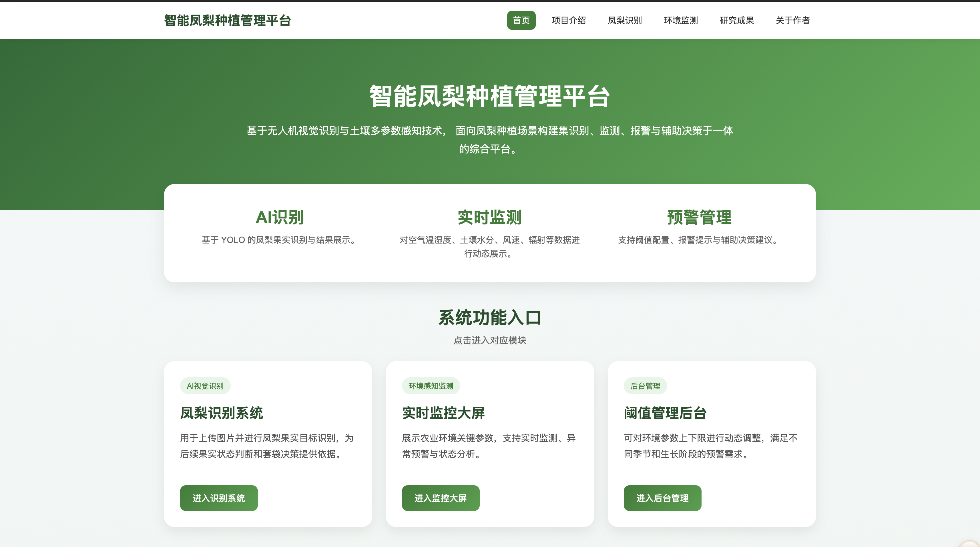Click the 阈值管理后台 card title
980x547 pixels.
(x=665, y=413)
